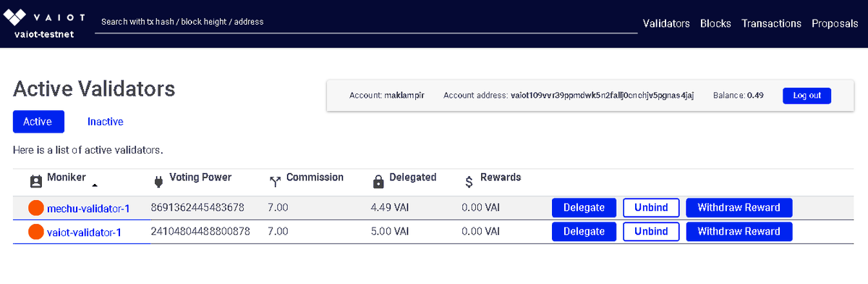Click voting power 24104804488800878
This screenshot has width=868, height=284.
pos(200,233)
